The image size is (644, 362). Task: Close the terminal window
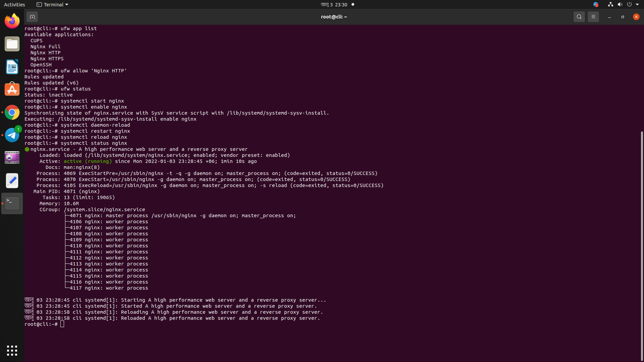pyautogui.click(x=636, y=17)
